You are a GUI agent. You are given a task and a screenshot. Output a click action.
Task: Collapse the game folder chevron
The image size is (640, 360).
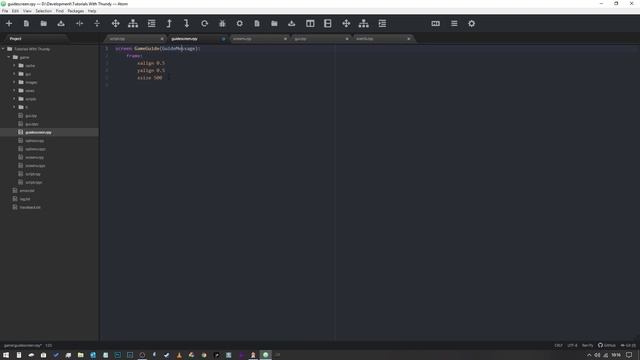pos(9,57)
